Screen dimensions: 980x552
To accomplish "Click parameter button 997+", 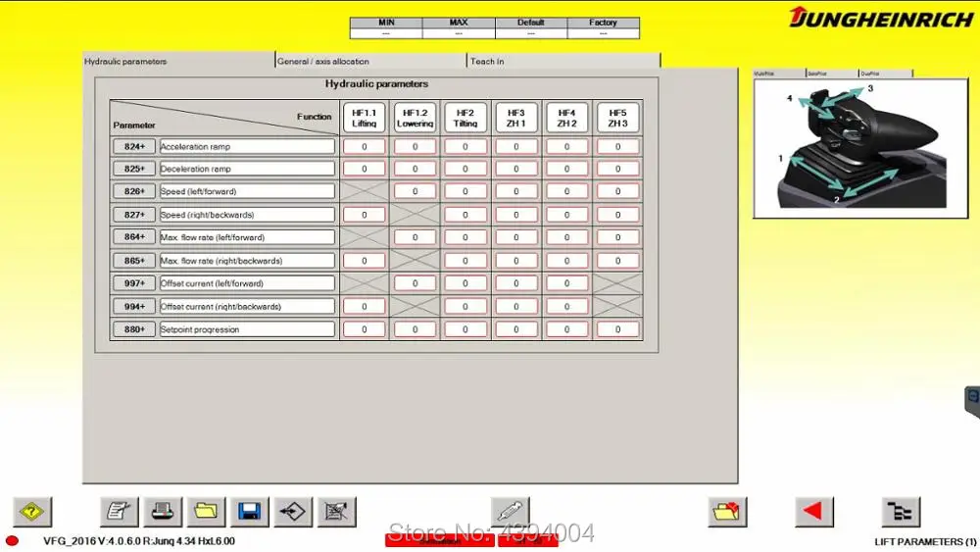I will (134, 283).
